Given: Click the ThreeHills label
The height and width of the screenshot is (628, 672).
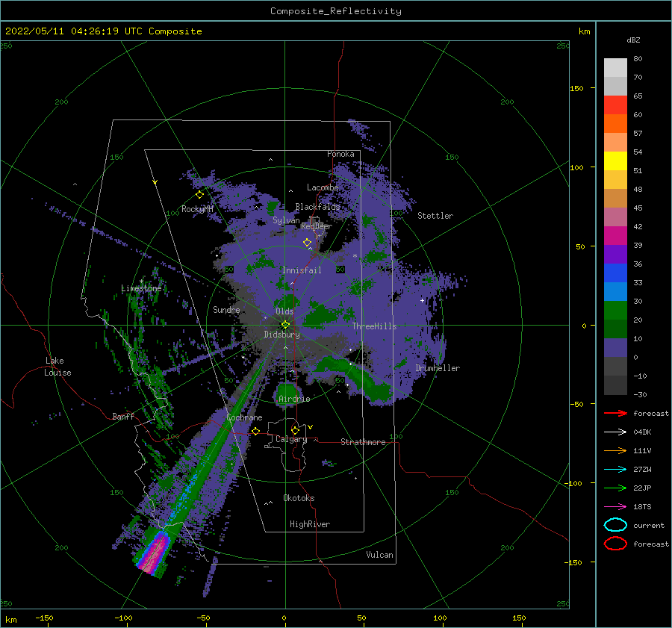Looking at the screenshot, I should [x=375, y=326].
